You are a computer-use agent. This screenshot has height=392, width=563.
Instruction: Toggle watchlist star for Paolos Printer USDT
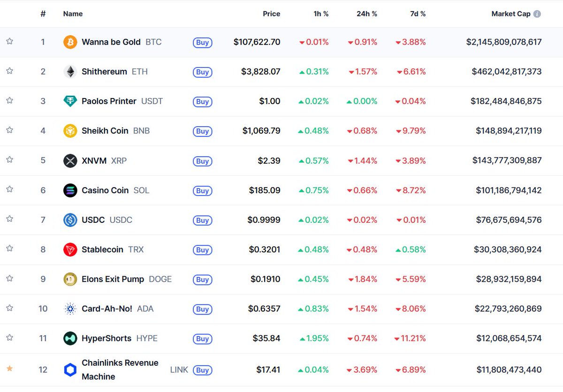click(x=9, y=100)
